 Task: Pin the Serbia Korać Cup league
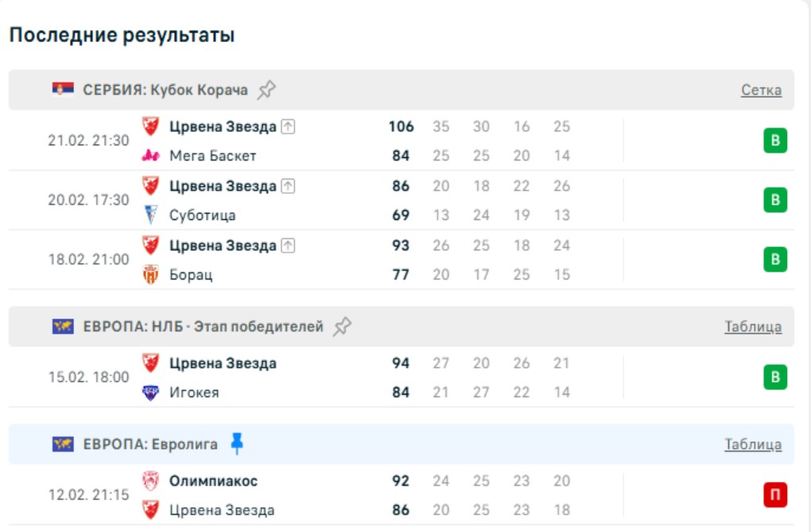pyautogui.click(x=267, y=90)
